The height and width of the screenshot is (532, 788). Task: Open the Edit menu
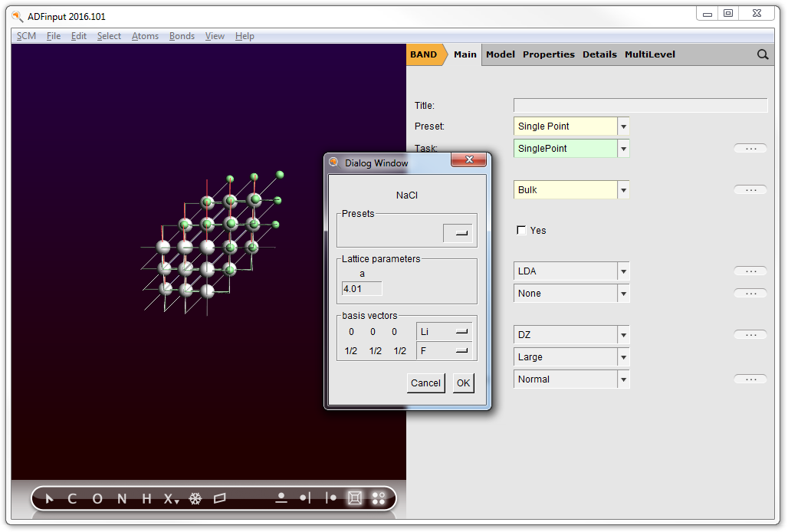pyautogui.click(x=78, y=36)
